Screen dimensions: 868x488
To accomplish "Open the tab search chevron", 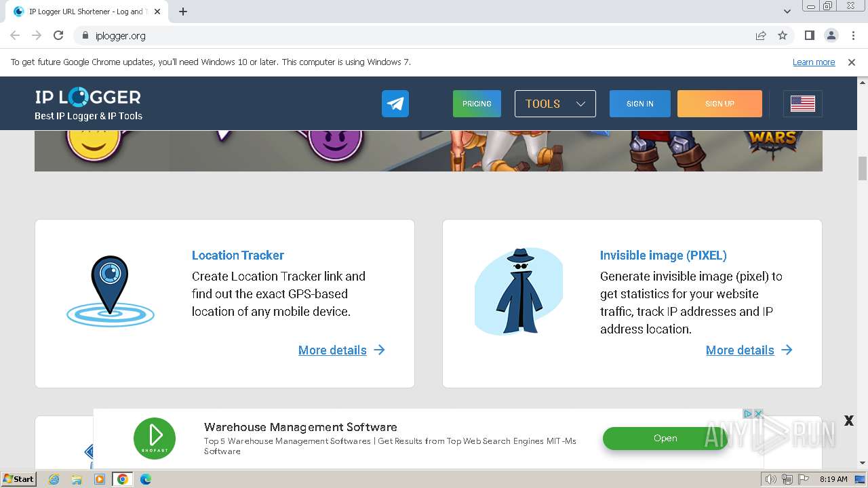I will 787,12.
